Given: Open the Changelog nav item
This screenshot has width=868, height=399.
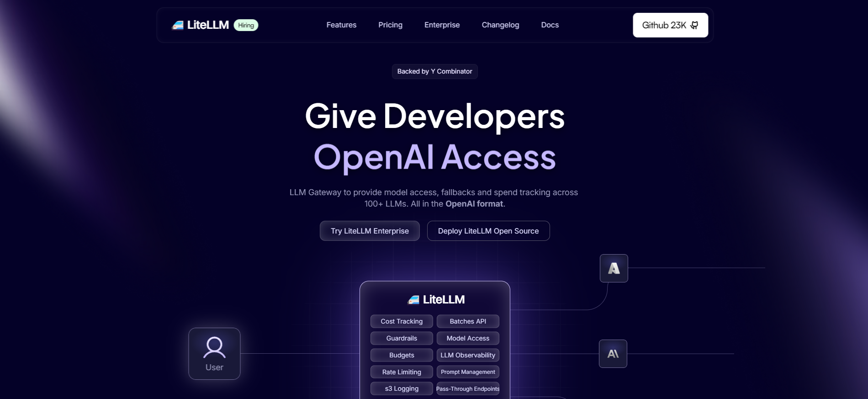Looking at the screenshot, I should tap(500, 25).
